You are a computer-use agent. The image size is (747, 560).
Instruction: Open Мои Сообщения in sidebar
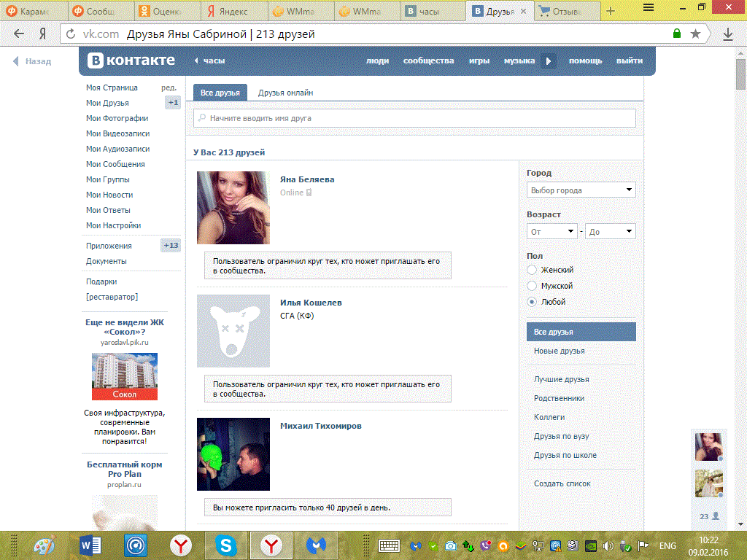115,164
